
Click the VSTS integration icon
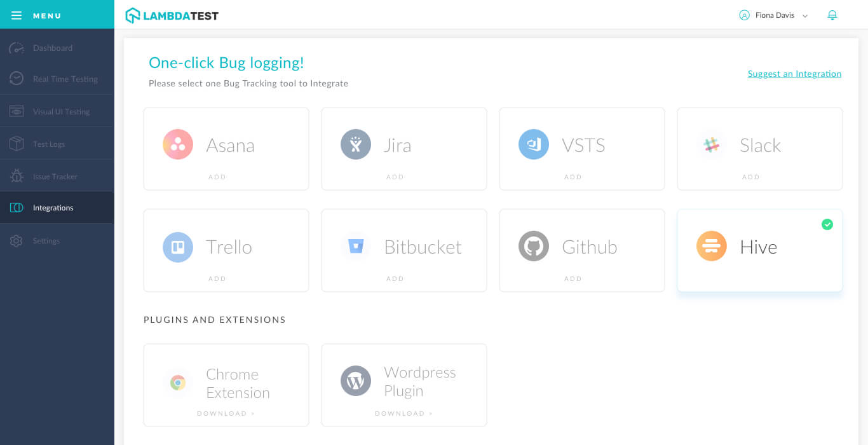[x=534, y=144]
